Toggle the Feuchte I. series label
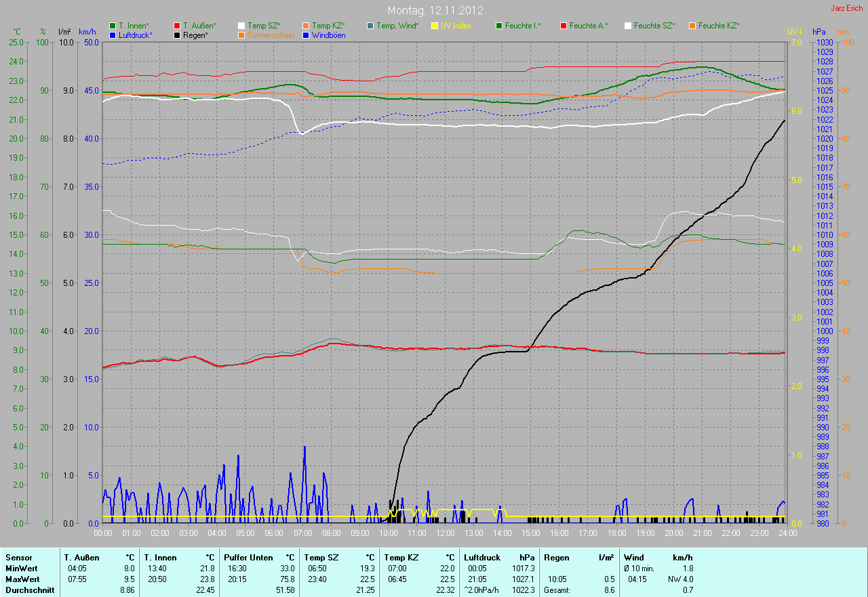This screenshot has height=597, width=868. coord(523,26)
